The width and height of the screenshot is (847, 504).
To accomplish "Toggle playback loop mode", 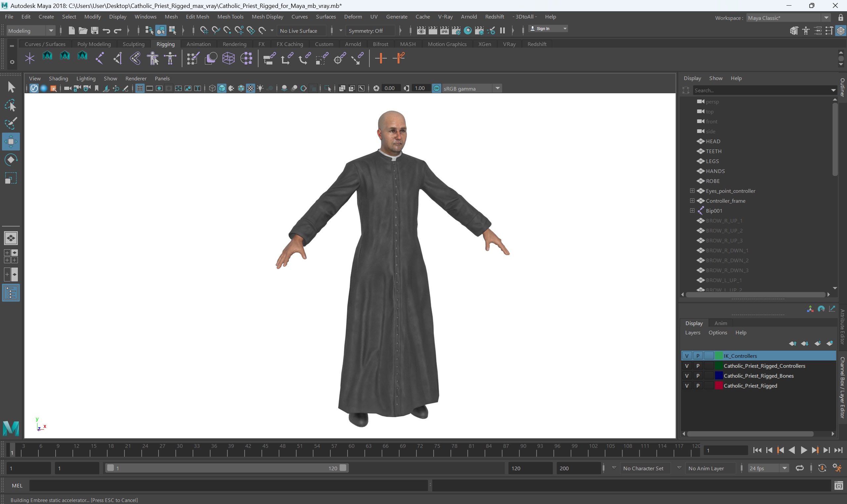I will (x=799, y=468).
